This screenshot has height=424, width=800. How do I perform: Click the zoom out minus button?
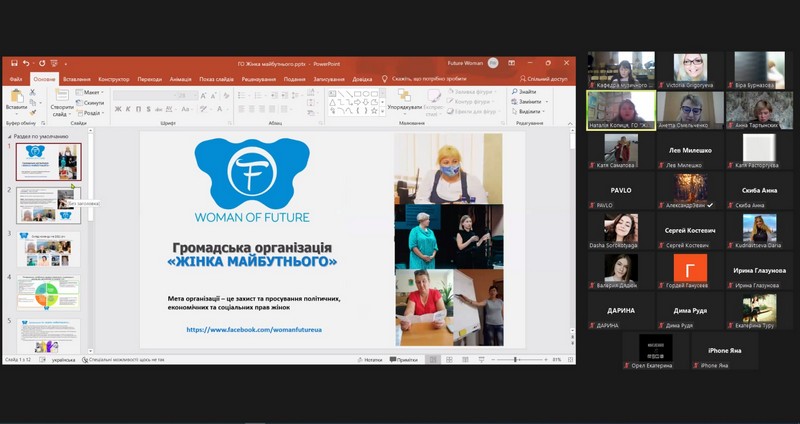pos(493,360)
